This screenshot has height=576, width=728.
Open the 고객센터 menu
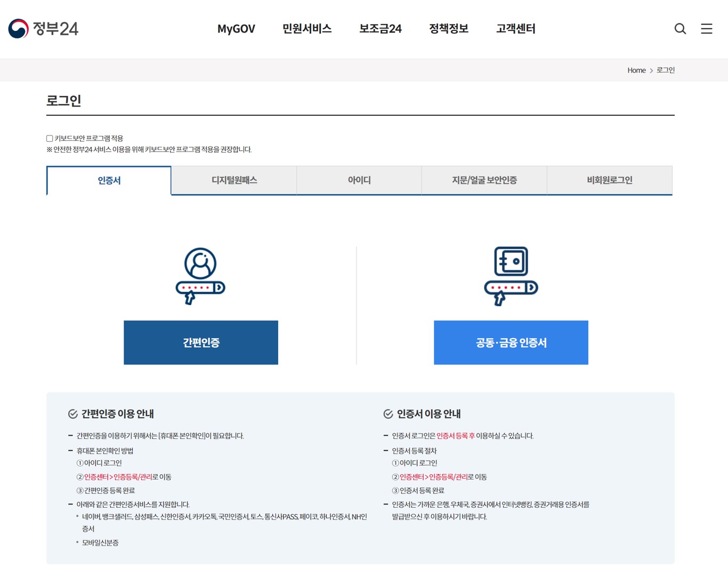click(515, 29)
